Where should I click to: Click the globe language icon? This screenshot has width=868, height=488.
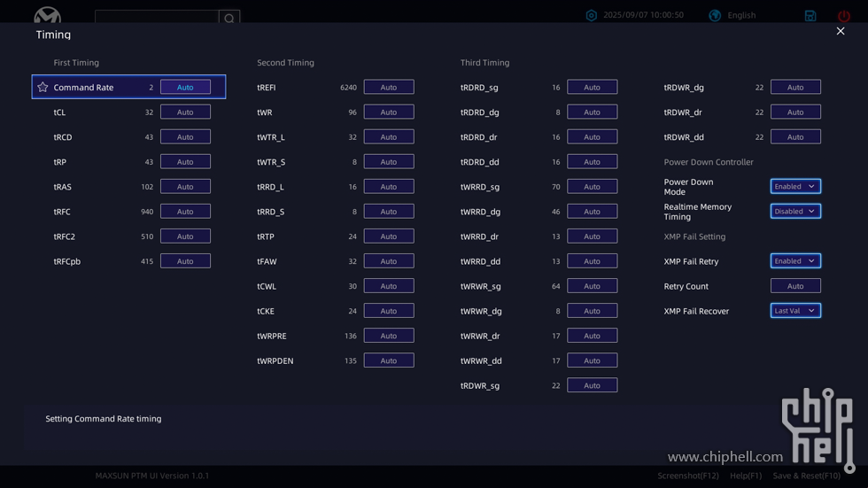coord(715,15)
